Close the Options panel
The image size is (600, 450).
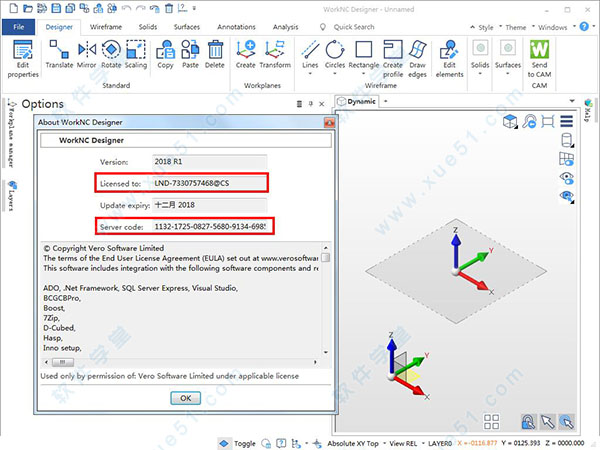(322, 104)
